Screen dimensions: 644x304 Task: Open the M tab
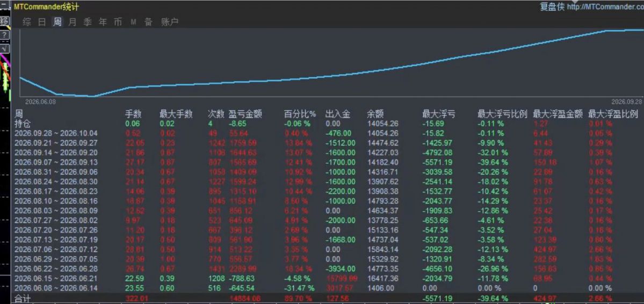(133, 22)
